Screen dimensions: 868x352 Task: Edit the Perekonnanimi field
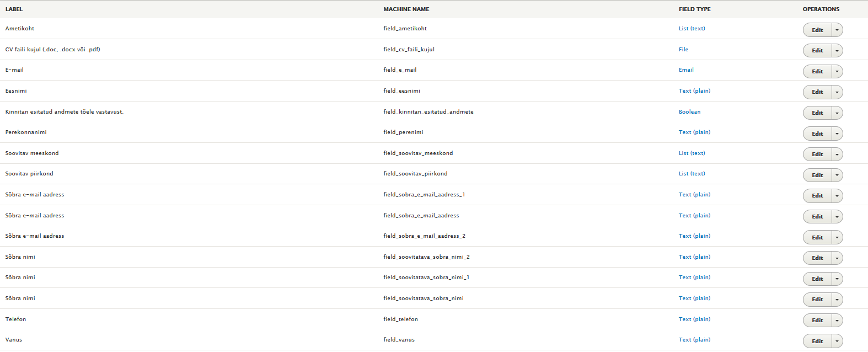[x=817, y=134]
